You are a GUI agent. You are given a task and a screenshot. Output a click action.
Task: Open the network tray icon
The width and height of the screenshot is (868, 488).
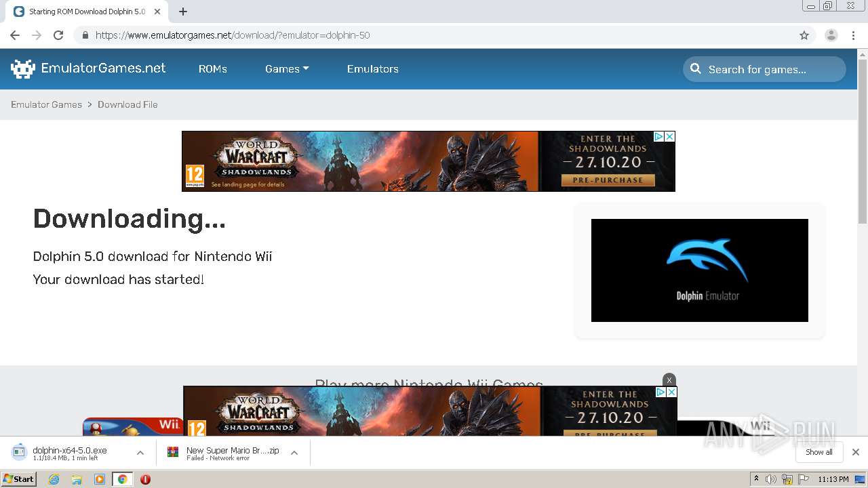[787, 479]
